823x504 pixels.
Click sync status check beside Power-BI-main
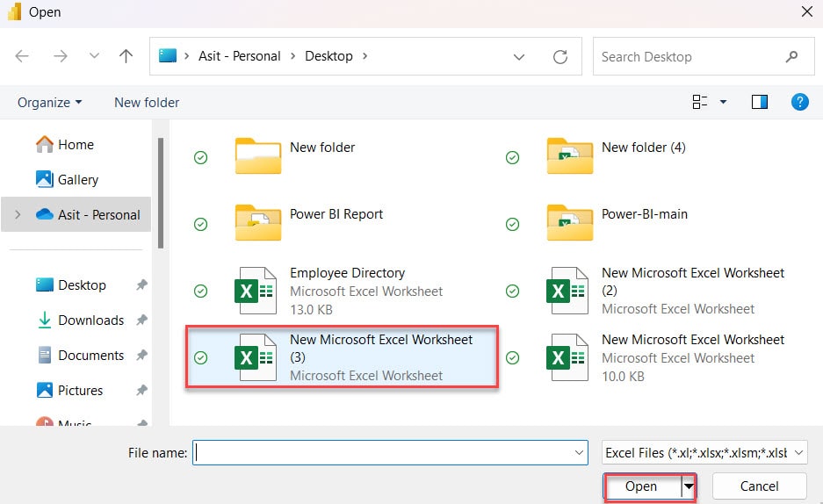[x=512, y=225]
